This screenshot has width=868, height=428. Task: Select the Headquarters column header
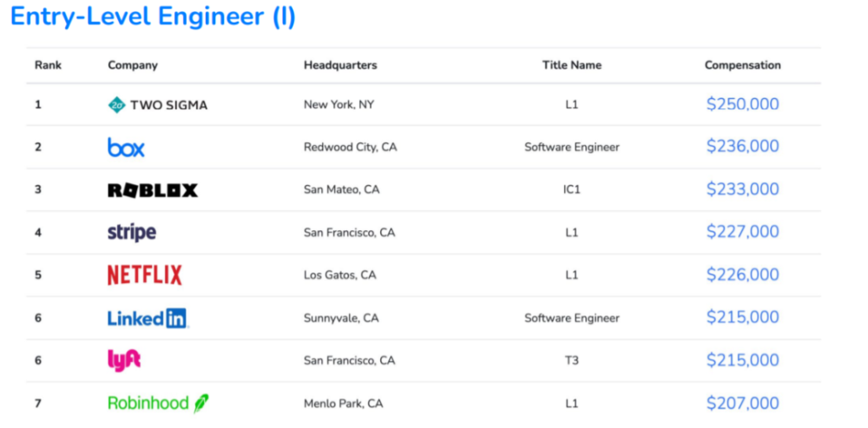point(340,65)
